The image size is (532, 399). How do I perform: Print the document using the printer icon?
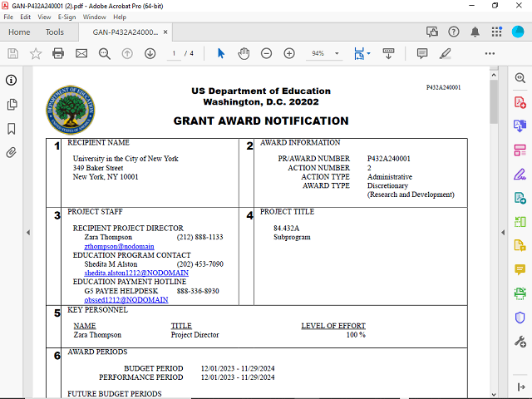click(x=58, y=53)
